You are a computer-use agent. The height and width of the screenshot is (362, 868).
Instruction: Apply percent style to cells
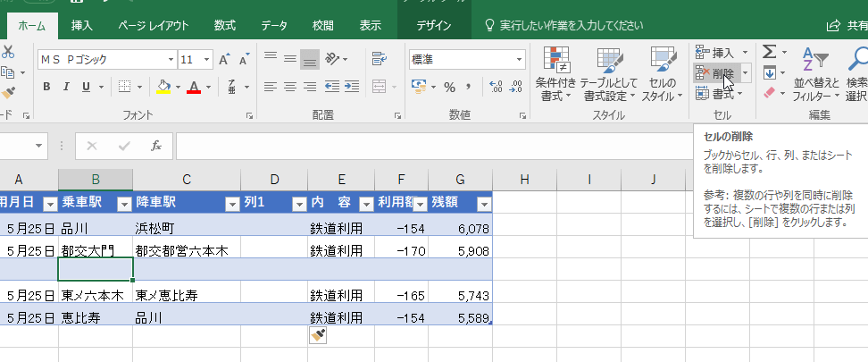click(449, 87)
